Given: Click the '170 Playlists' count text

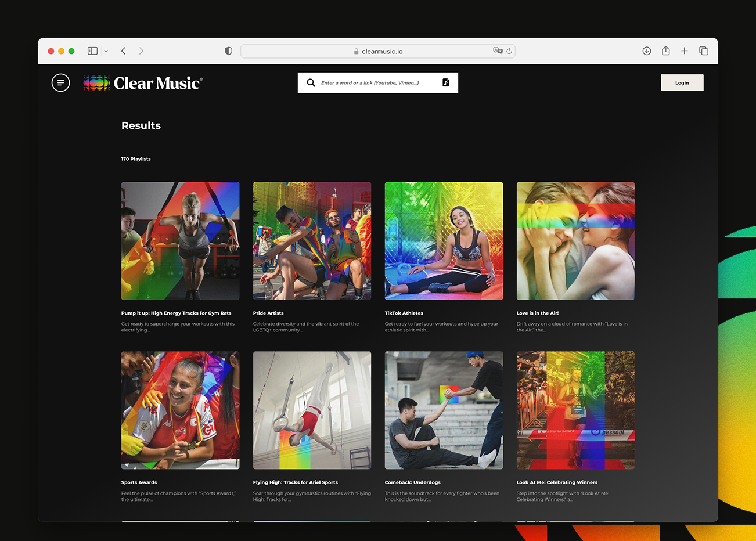Looking at the screenshot, I should (x=136, y=159).
